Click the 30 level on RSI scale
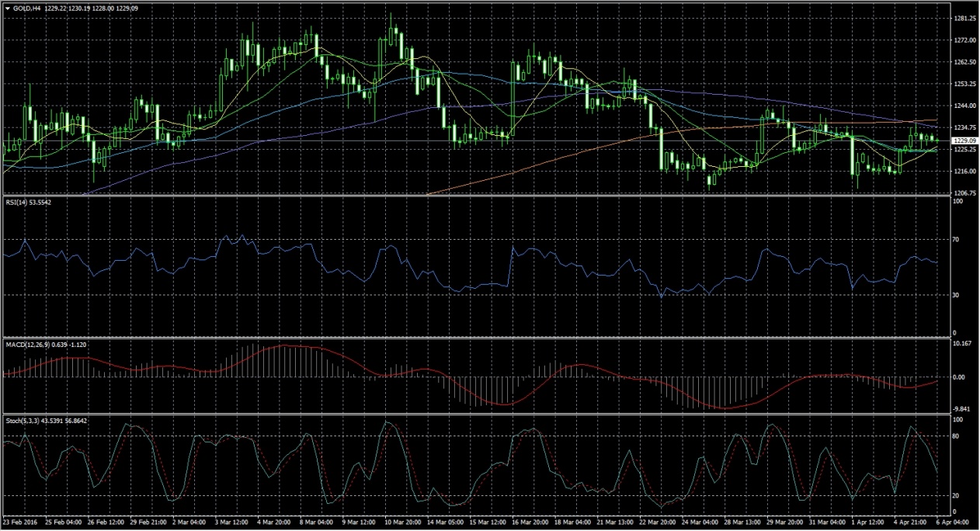Screen dimensions: 980x531 [957, 296]
